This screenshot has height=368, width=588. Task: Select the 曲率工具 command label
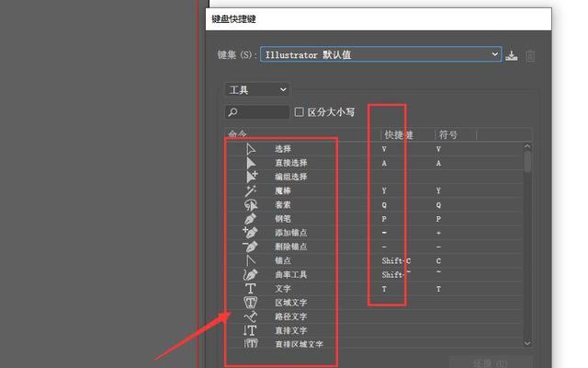[x=291, y=274]
